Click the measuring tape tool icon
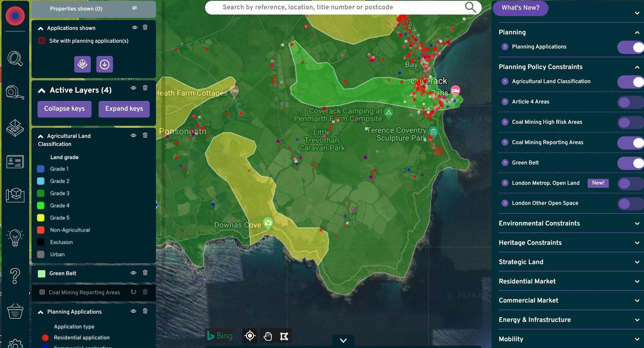This screenshot has width=644, height=348. (x=15, y=93)
